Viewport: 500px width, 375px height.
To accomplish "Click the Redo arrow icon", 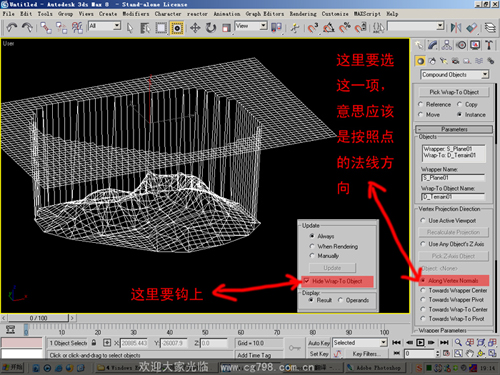I will point(27,28).
